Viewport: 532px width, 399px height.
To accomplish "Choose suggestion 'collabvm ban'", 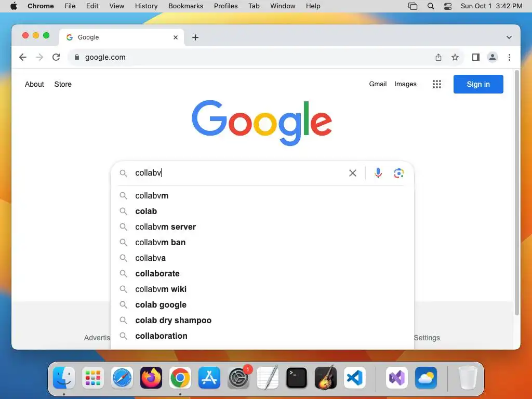I will tap(262, 243).
